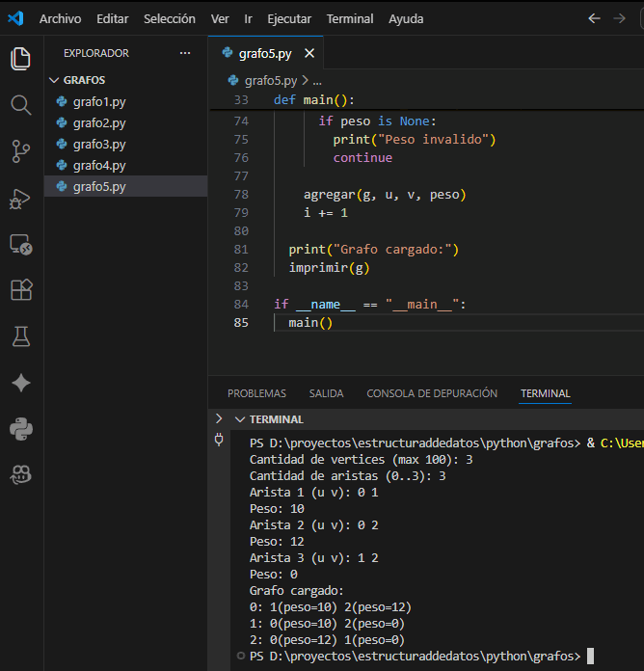
Task: Open Remote Explorer icon
Action: click(20, 244)
